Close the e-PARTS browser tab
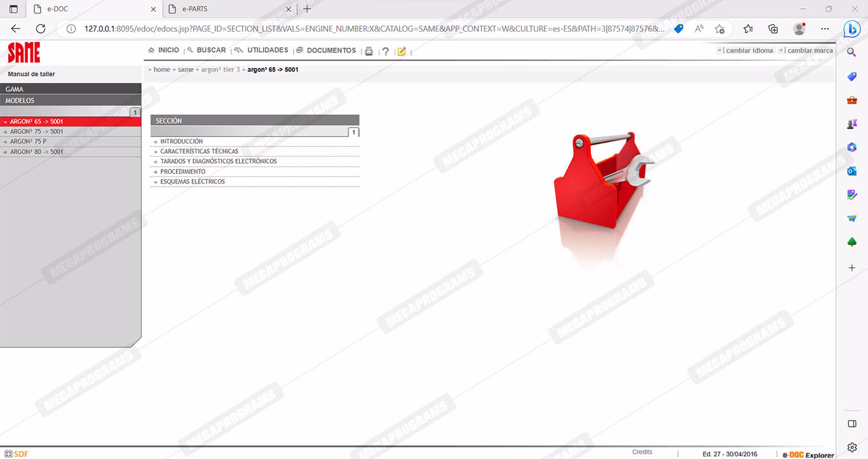868x459 pixels. click(288, 10)
